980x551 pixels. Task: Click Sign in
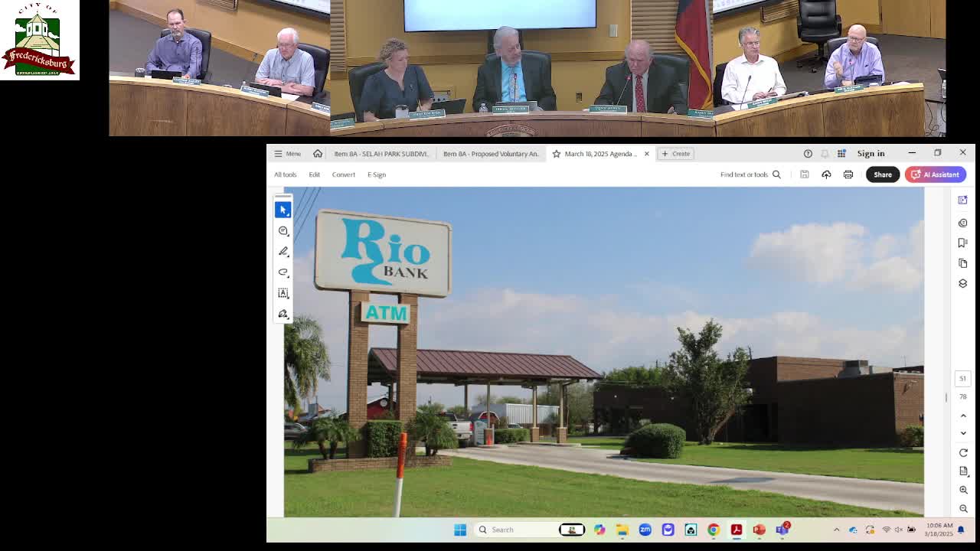pos(871,154)
